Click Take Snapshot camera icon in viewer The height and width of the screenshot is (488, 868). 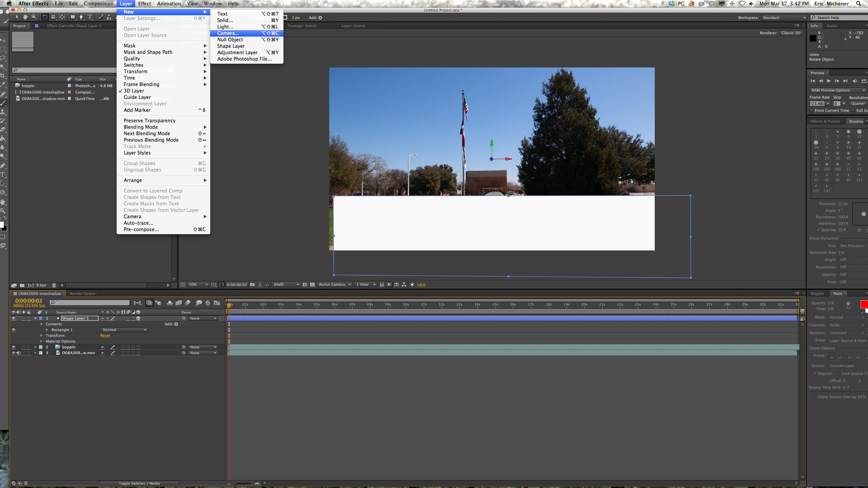(253, 285)
